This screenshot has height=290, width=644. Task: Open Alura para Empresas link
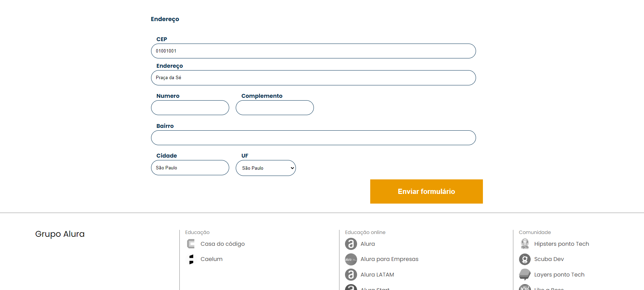click(390, 259)
